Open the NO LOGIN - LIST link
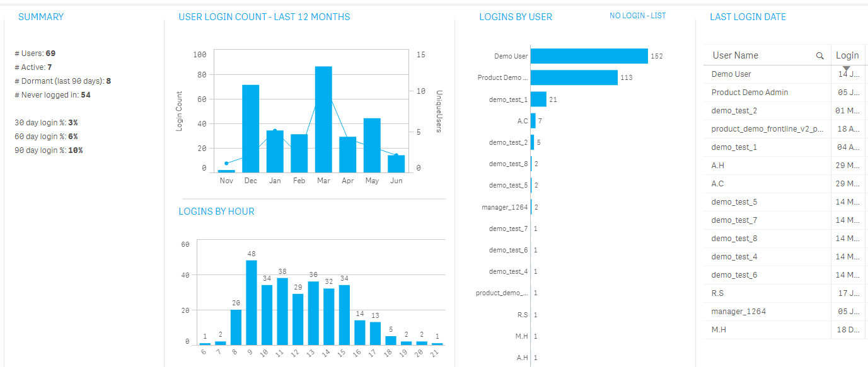 click(637, 16)
